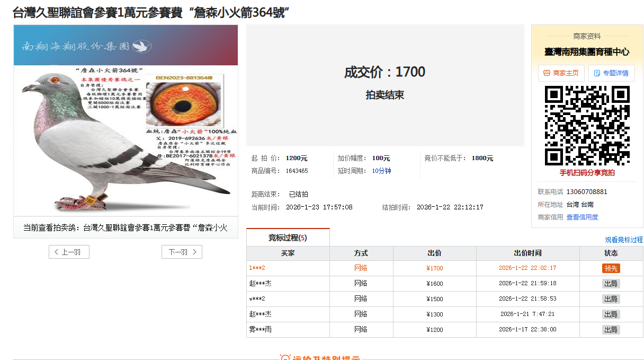This screenshot has width=644, height=360.
Task: Click the 手机扫码分享竞拍 text
Action: (587, 173)
